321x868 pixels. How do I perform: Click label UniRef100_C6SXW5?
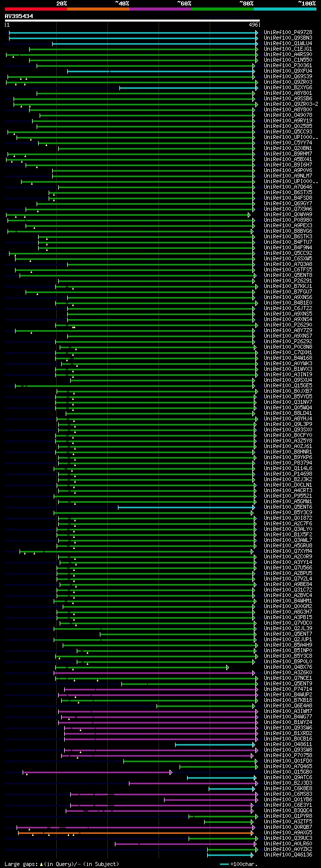click(x=288, y=258)
